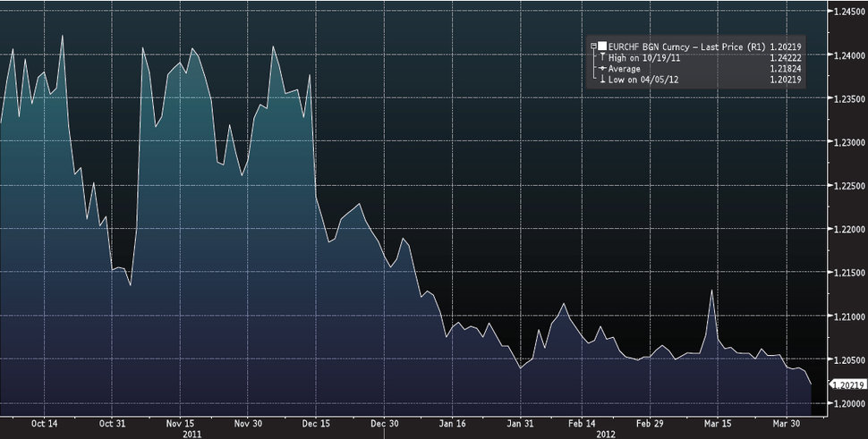Click the October 19 high point on chart line
This screenshot has height=439, width=868.
(62, 36)
